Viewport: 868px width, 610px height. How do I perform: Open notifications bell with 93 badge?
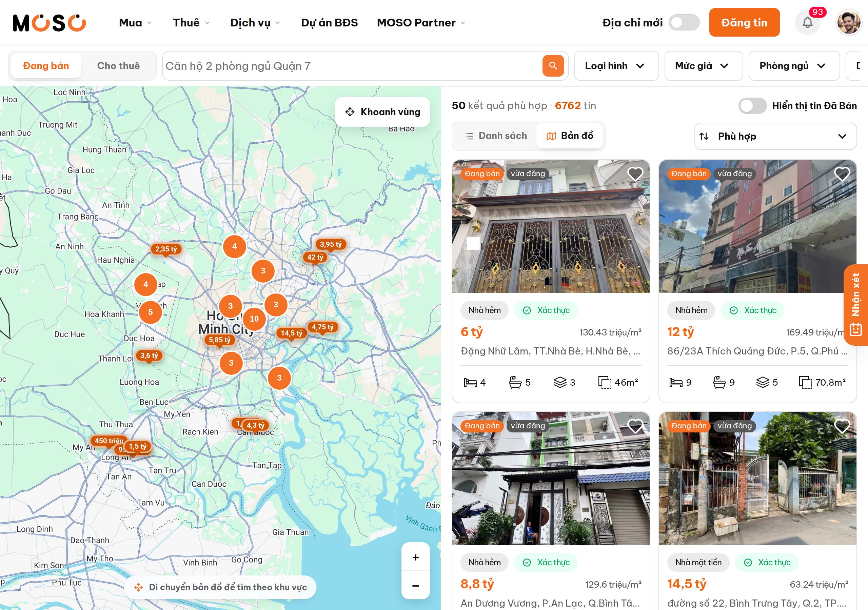click(807, 23)
